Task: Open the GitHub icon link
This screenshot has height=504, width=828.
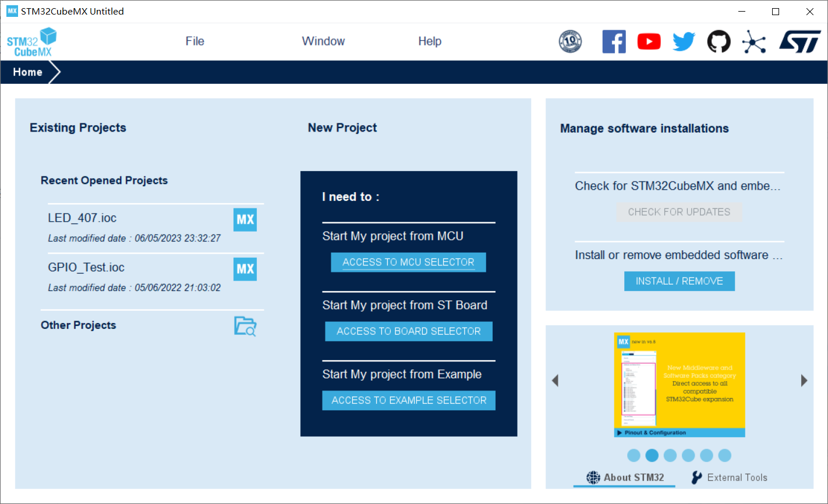Action: coord(719,41)
